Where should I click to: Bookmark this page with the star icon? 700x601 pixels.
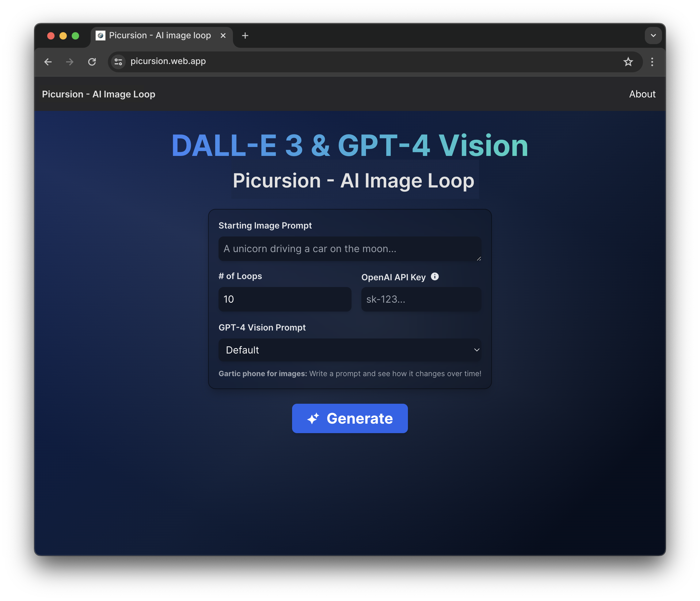[x=628, y=62]
